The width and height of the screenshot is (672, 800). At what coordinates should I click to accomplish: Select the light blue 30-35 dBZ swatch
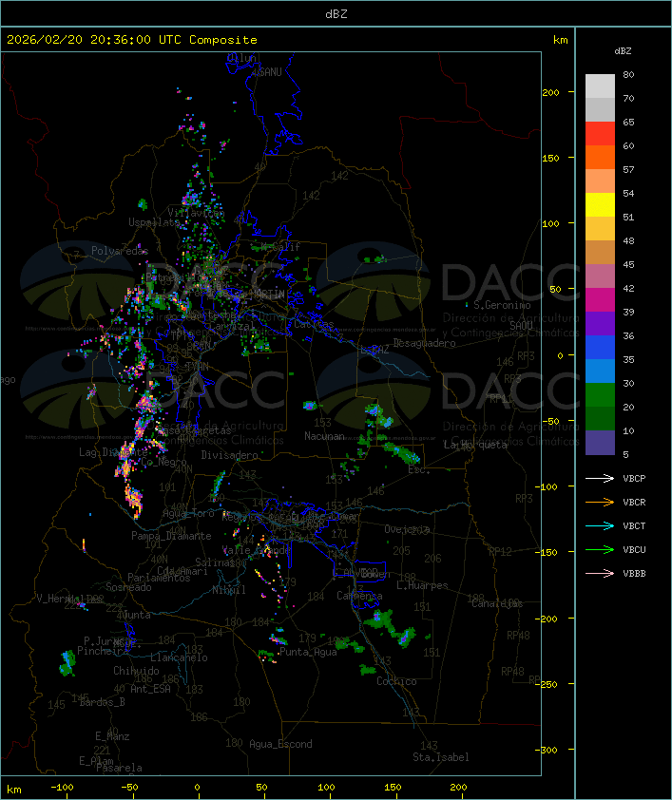[x=600, y=371]
